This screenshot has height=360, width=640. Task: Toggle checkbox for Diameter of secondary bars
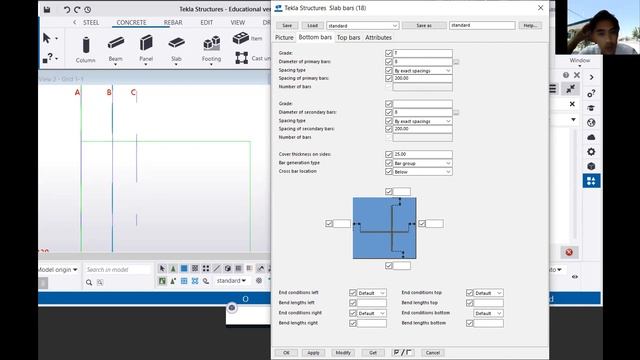[x=389, y=112]
